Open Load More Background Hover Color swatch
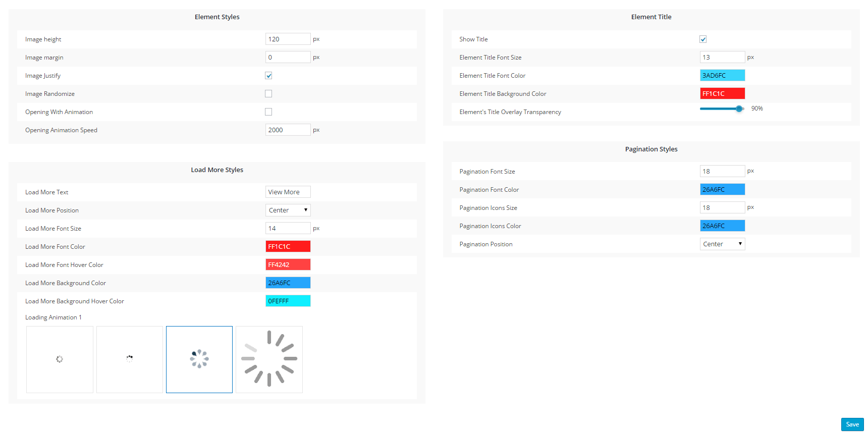868x433 pixels. tap(288, 301)
